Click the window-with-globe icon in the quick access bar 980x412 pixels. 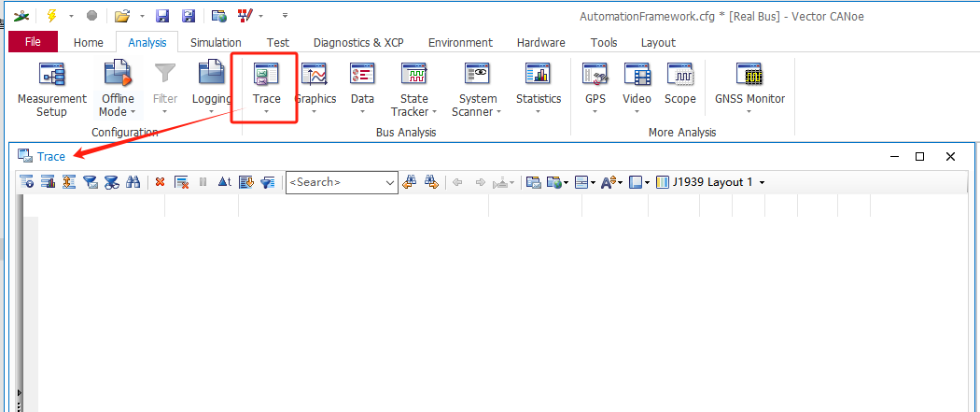(218, 16)
